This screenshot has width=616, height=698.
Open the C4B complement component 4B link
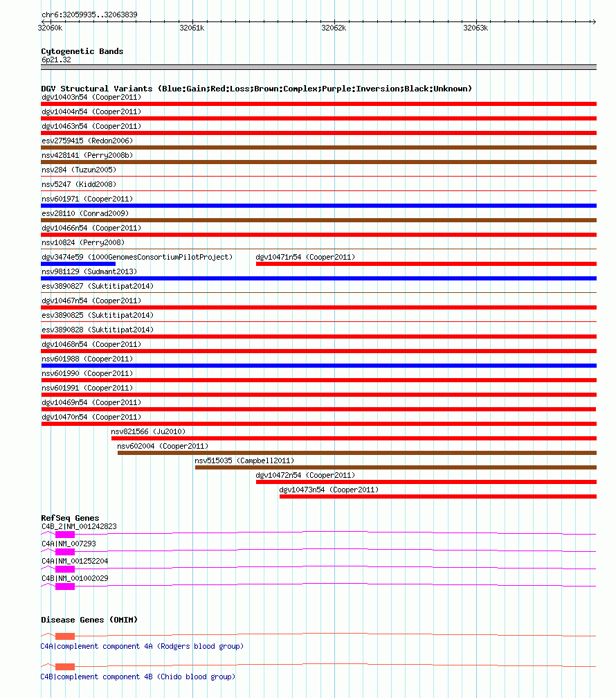pyautogui.click(x=138, y=677)
